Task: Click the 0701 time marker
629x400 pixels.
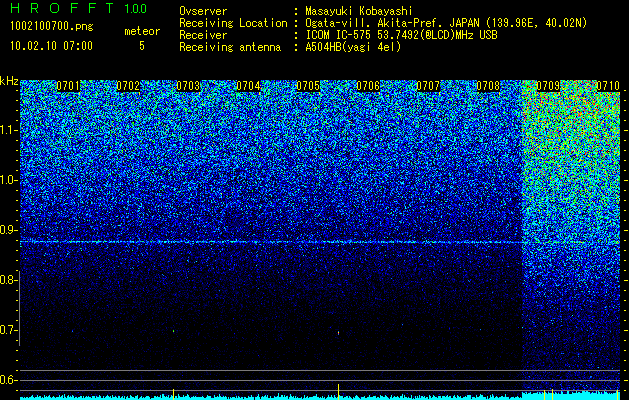Action: pos(68,86)
